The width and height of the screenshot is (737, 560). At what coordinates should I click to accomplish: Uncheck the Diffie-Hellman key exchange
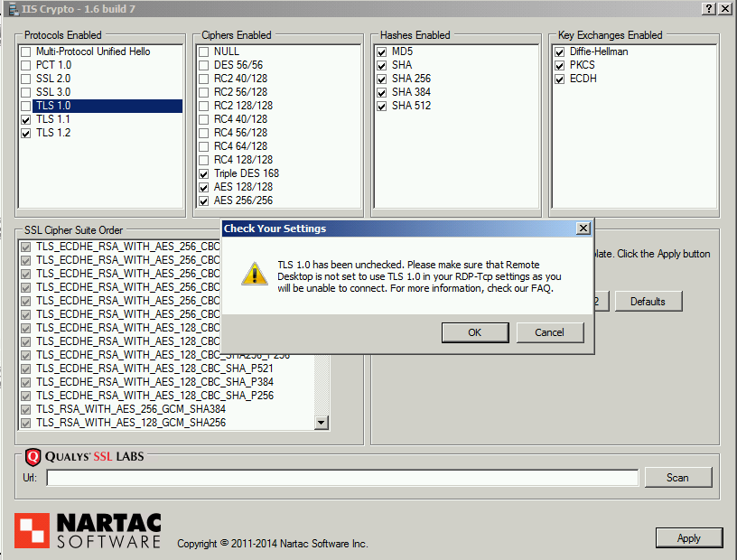tap(559, 51)
